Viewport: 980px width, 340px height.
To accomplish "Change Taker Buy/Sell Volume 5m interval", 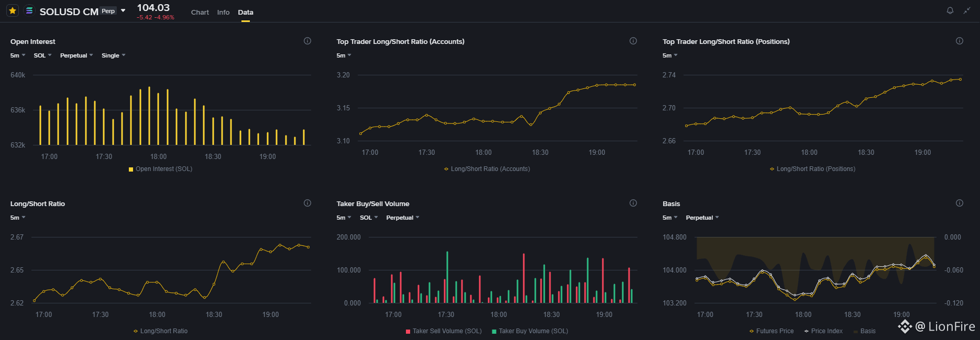I will [344, 218].
